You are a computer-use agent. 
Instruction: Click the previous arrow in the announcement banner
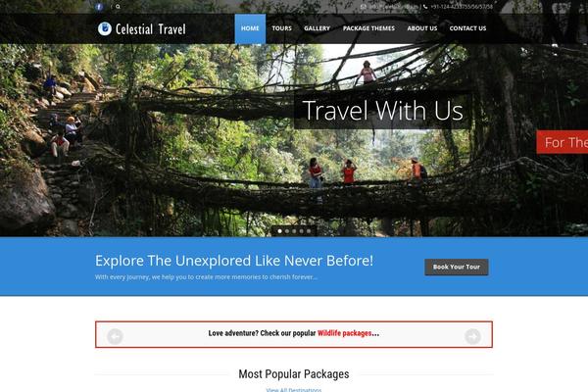[x=115, y=336]
